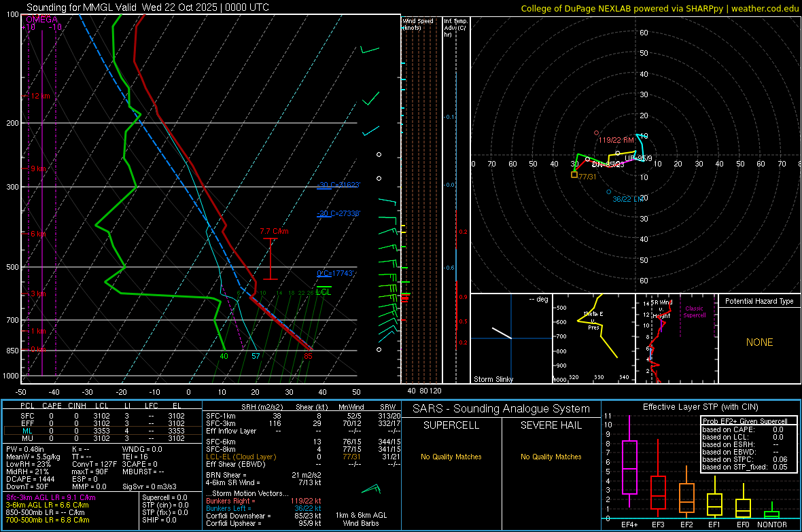Select the SEVERE HAIL column header
Viewport: 802px width, 532px height.
[551, 425]
